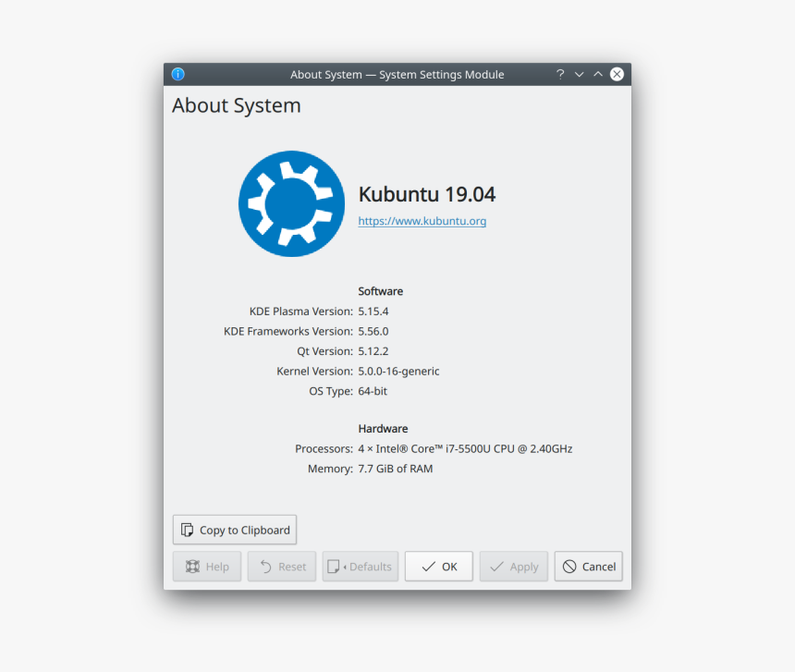
Task: Click the Kubuntu gear logo
Action: [x=291, y=203]
